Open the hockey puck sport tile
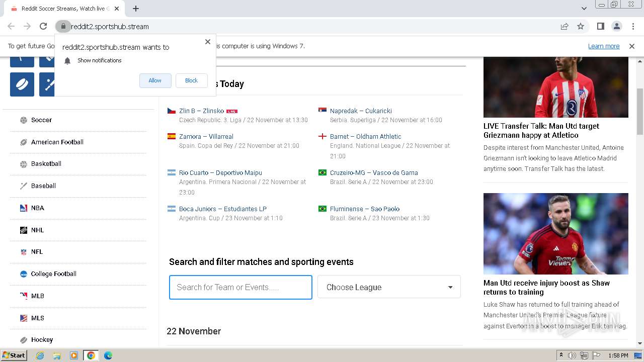The height and width of the screenshot is (362, 644). (x=22, y=84)
